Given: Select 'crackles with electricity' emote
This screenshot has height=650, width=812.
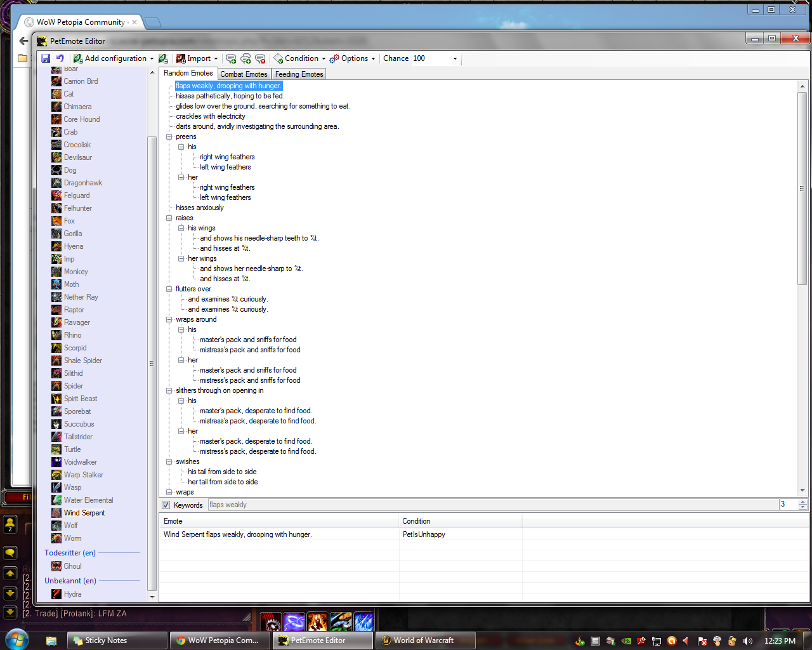Looking at the screenshot, I should 211,117.
